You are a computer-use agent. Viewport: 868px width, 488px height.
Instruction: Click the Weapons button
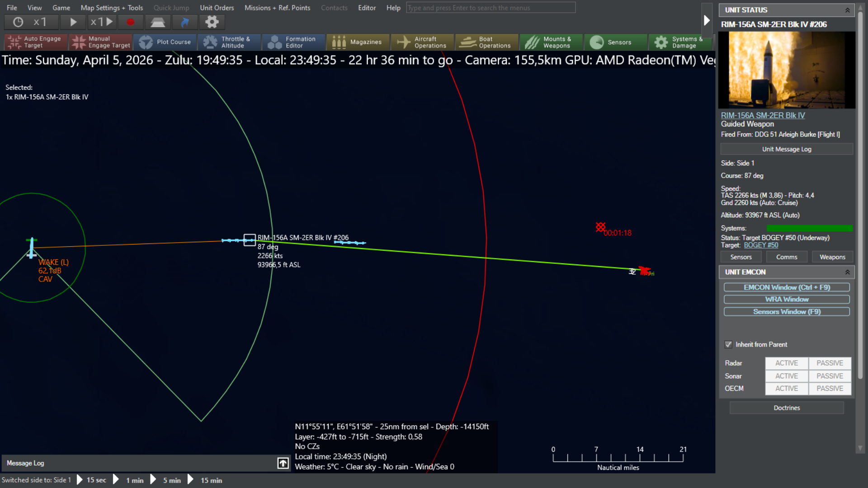click(x=832, y=257)
